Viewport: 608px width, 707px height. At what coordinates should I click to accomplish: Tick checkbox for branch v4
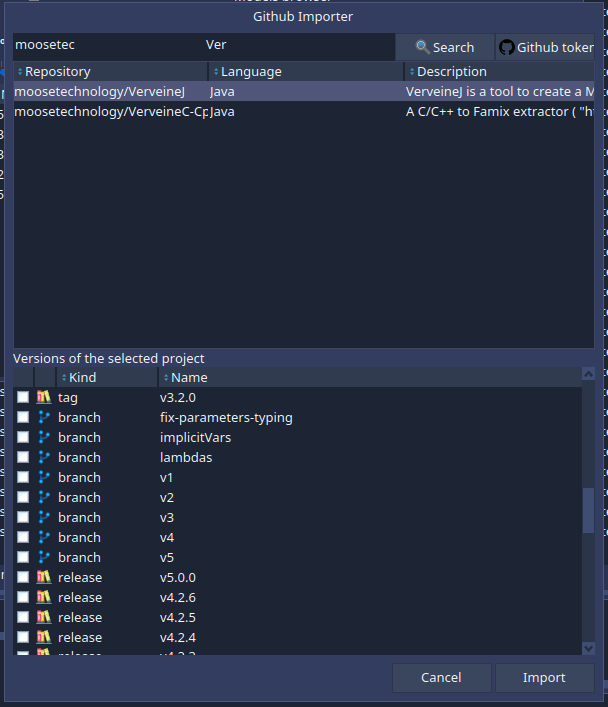23,537
